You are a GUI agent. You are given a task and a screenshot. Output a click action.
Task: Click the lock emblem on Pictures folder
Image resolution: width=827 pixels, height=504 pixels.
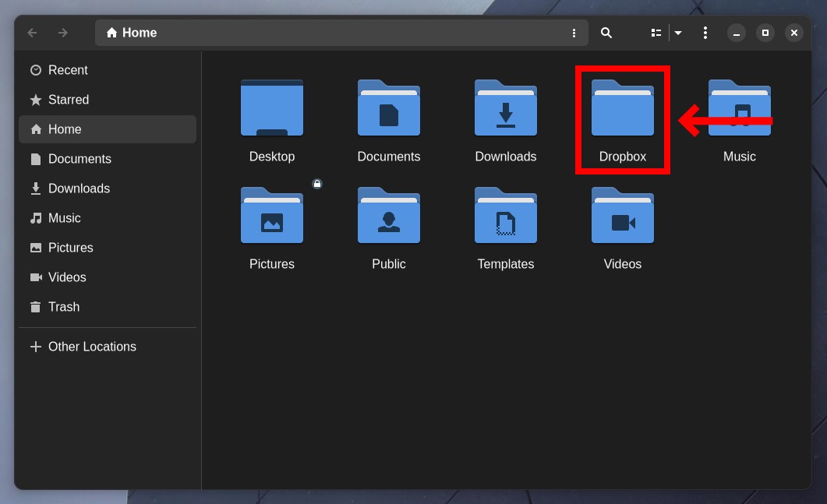[317, 184]
